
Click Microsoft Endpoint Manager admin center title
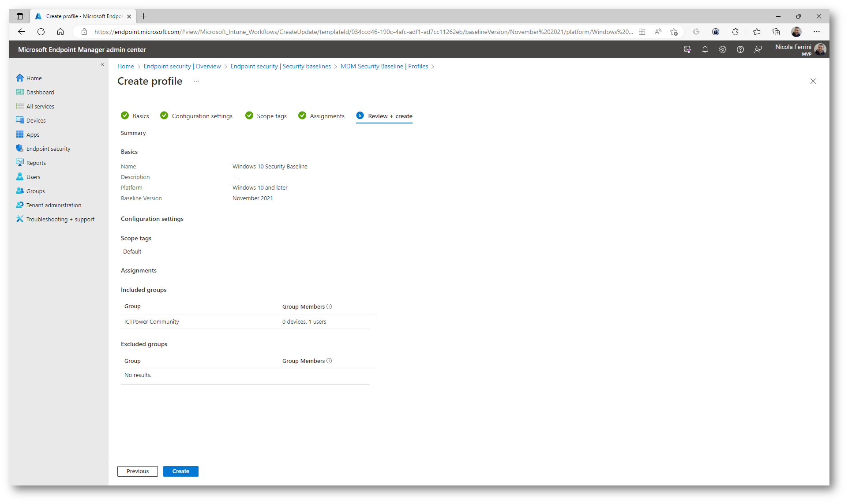(82, 50)
